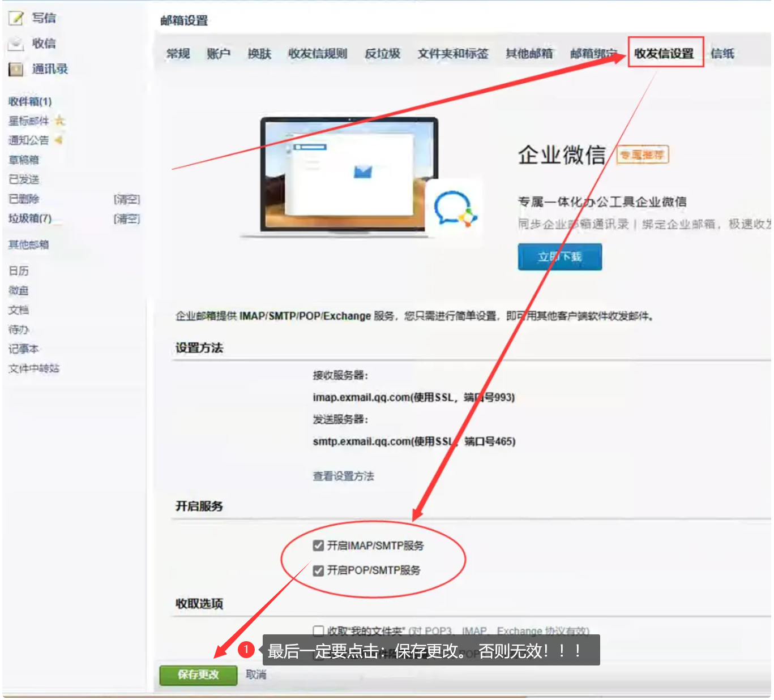Open the 草稿箱 folder

[24, 160]
